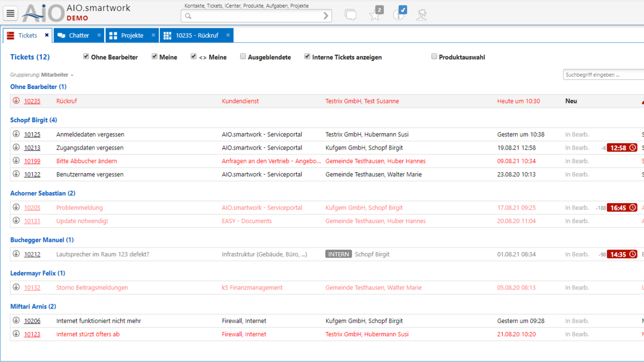Viewport: 644px width, 362px height.
Task: Open favorites star with badge 2
Action: 376,14
